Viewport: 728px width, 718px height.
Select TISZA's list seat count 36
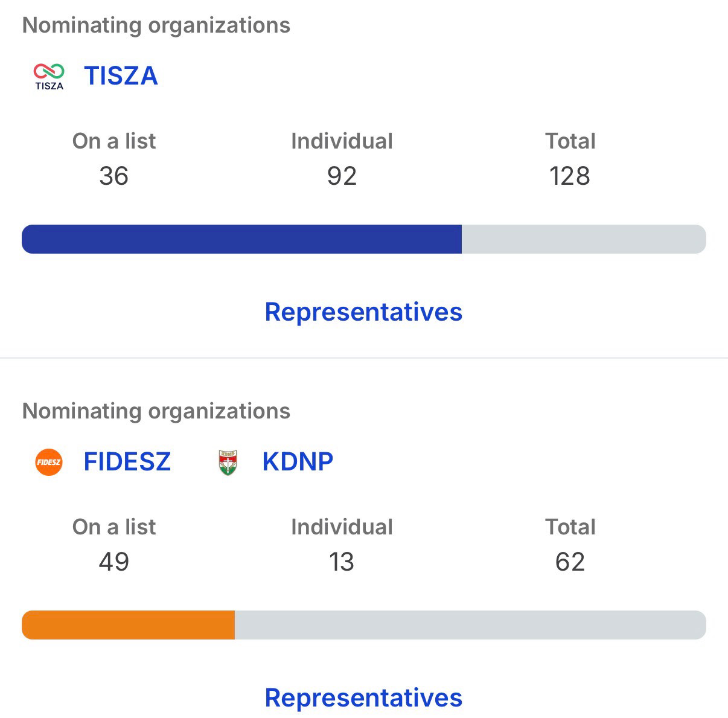(x=113, y=176)
